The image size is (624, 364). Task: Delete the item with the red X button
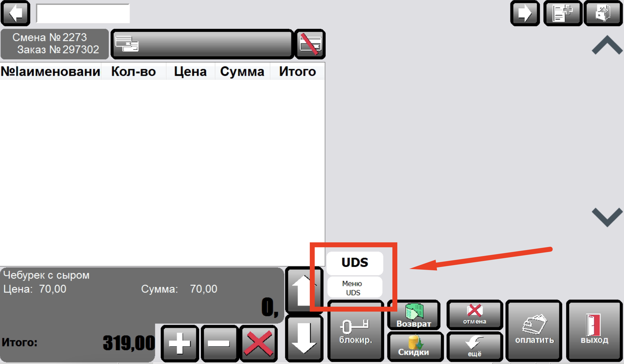pyautogui.click(x=259, y=343)
